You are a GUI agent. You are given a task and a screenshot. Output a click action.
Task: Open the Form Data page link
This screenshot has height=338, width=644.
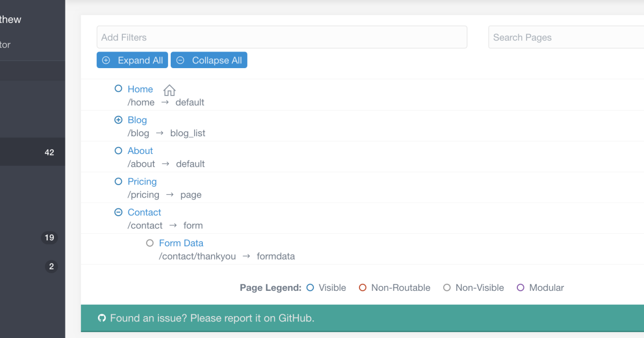[x=181, y=243]
